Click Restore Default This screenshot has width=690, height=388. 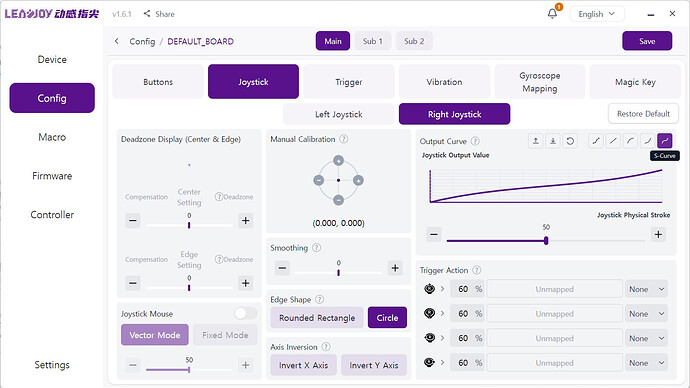[643, 114]
